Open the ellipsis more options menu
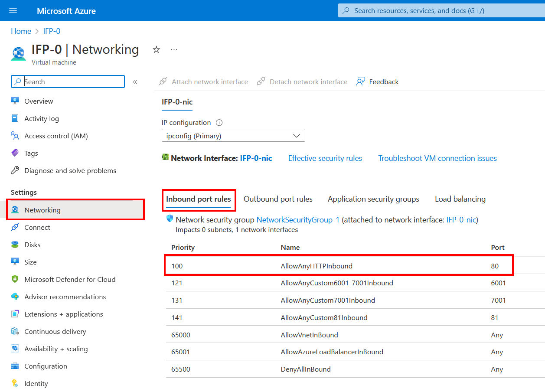Image resolution: width=545 pixels, height=392 pixels. click(174, 50)
